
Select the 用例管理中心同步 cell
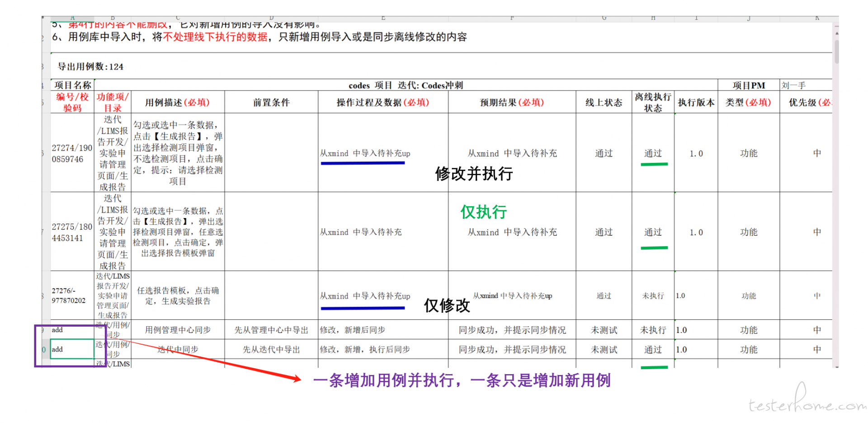178,330
